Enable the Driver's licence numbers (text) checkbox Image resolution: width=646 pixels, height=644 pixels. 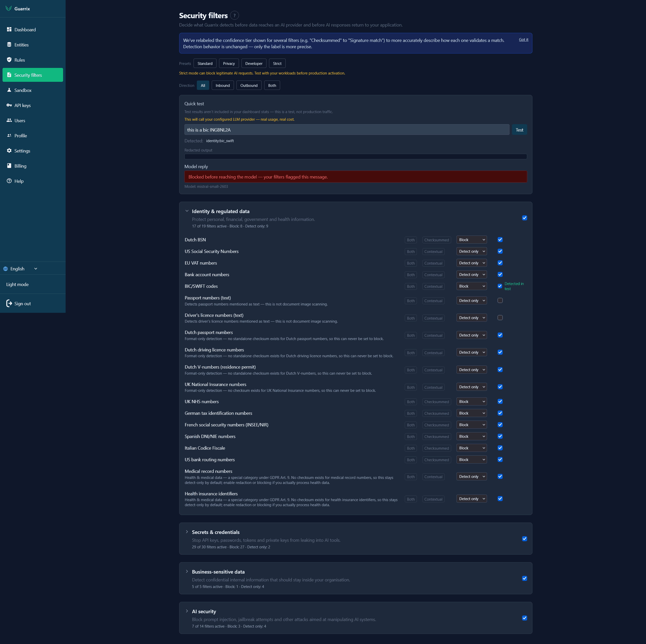[x=500, y=318]
